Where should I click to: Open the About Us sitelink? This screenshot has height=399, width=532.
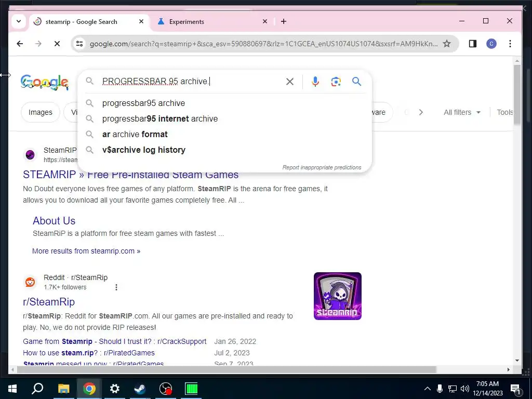(54, 221)
